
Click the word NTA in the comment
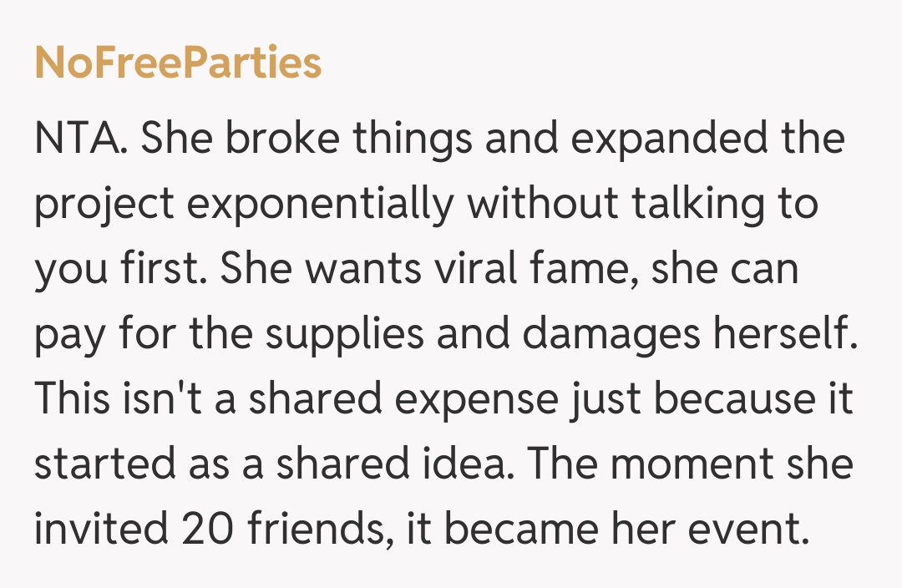click(79, 139)
